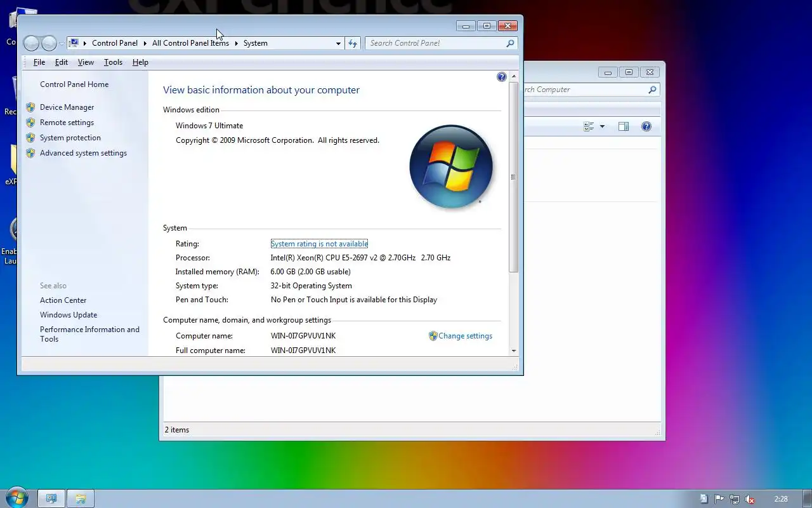Click the Windows Start orb

(x=18, y=498)
